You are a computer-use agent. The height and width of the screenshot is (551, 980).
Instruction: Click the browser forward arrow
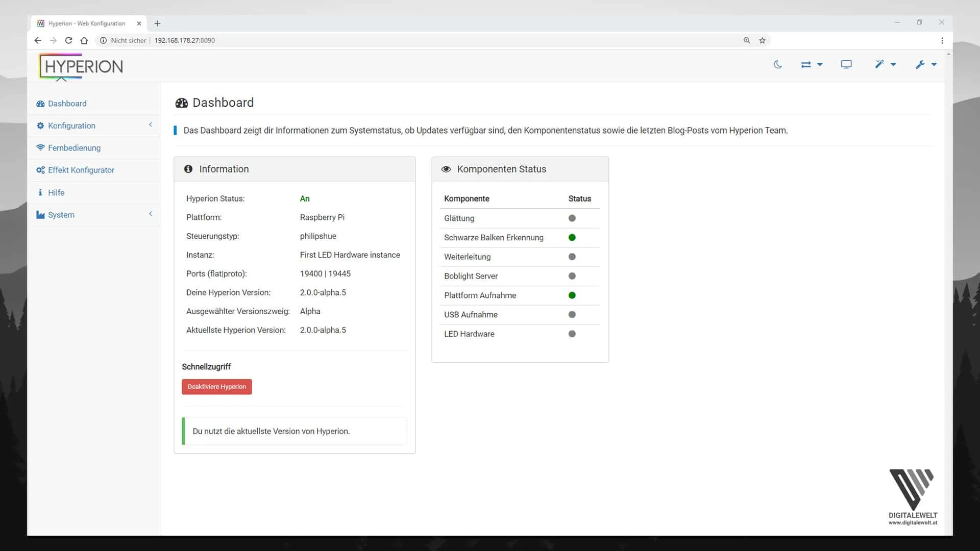53,40
